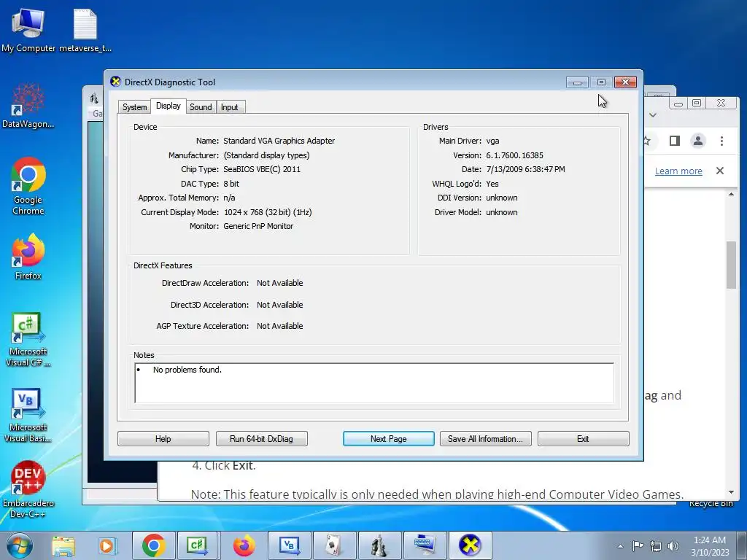Dismiss the Chrome info bar with X
This screenshot has width=747, height=560.
click(720, 171)
